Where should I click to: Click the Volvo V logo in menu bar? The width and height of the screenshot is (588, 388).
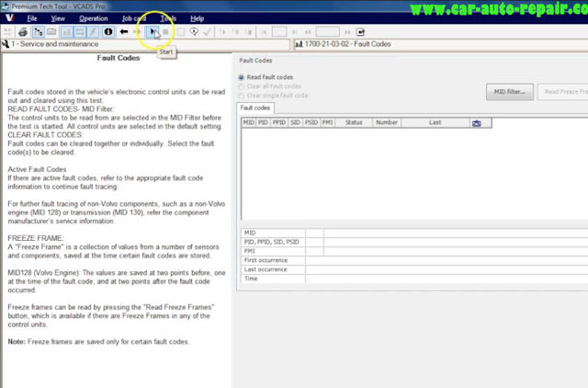[x=9, y=18]
